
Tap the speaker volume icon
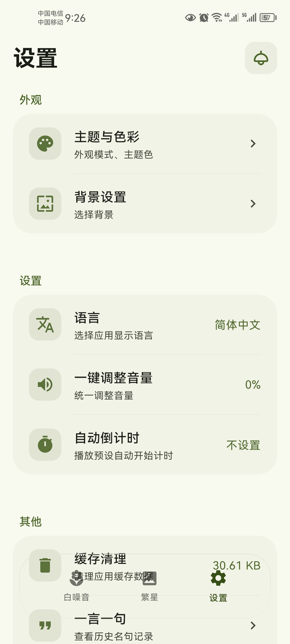(x=45, y=385)
